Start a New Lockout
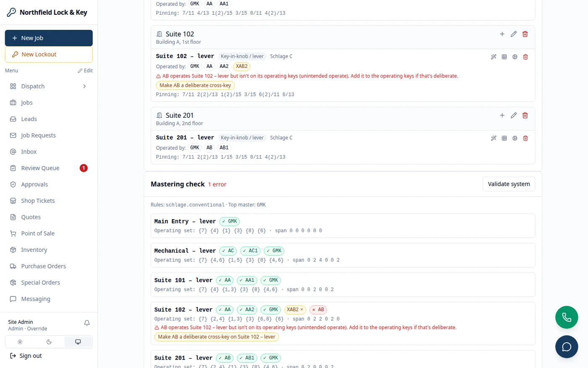This screenshot has height=368, width=588. (49, 54)
